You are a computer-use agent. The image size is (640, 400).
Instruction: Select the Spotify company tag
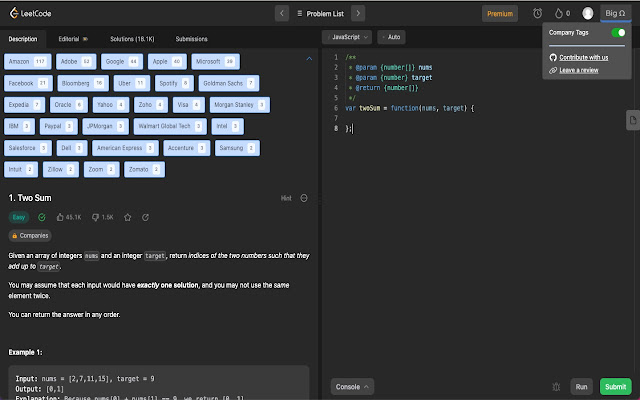[x=174, y=83]
